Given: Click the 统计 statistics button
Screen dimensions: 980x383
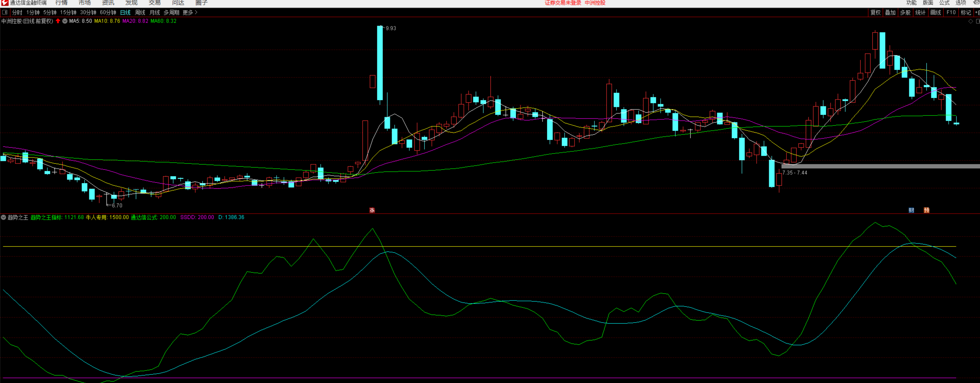Looking at the screenshot, I should (x=920, y=13).
